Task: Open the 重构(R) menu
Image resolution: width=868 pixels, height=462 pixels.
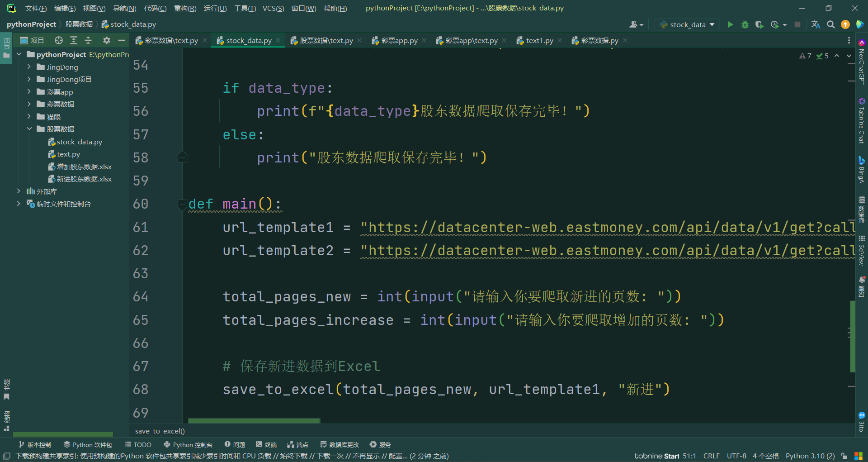Action: tap(185, 8)
